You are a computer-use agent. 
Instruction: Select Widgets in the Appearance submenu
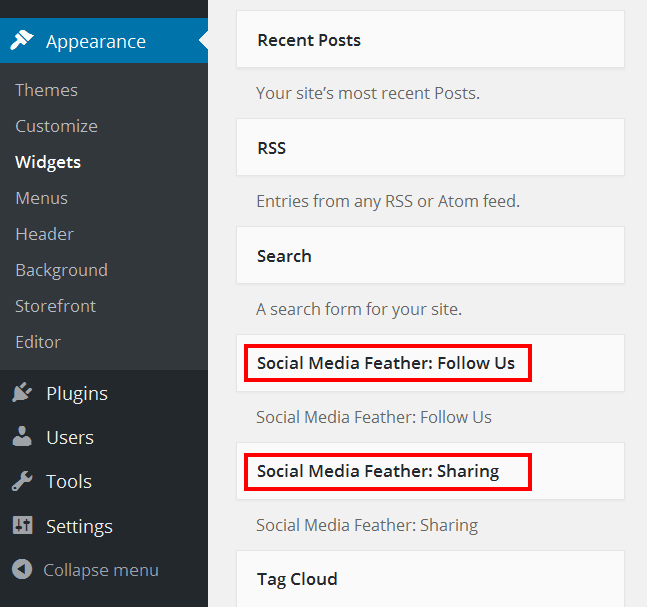tap(48, 162)
